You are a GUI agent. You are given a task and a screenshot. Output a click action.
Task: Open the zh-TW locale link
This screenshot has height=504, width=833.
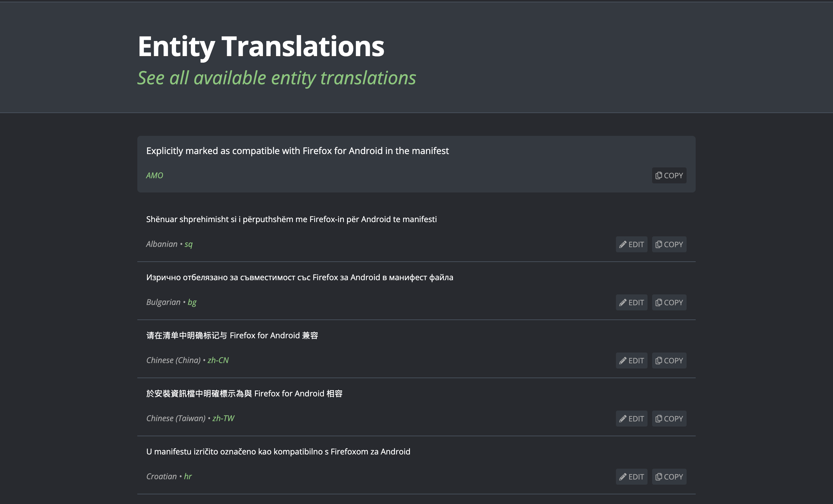click(223, 419)
